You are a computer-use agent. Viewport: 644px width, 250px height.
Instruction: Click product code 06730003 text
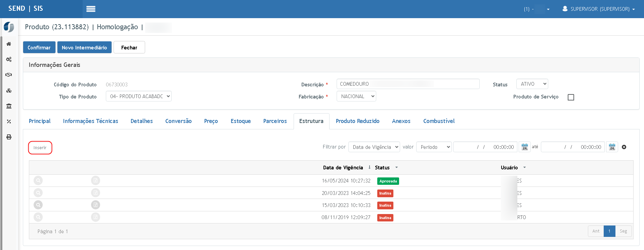click(117, 84)
